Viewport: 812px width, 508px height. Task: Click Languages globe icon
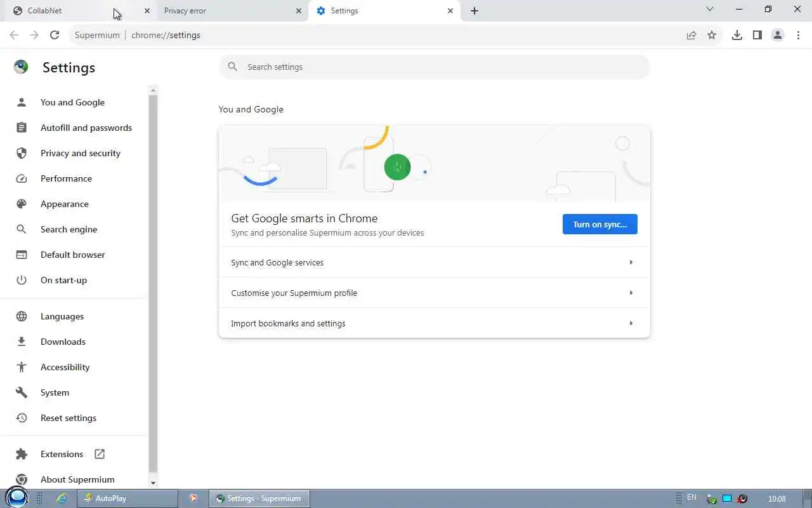point(22,316)
